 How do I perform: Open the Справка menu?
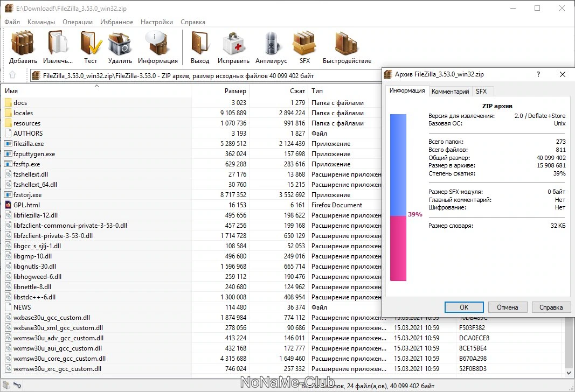click(x=192, y=22)
